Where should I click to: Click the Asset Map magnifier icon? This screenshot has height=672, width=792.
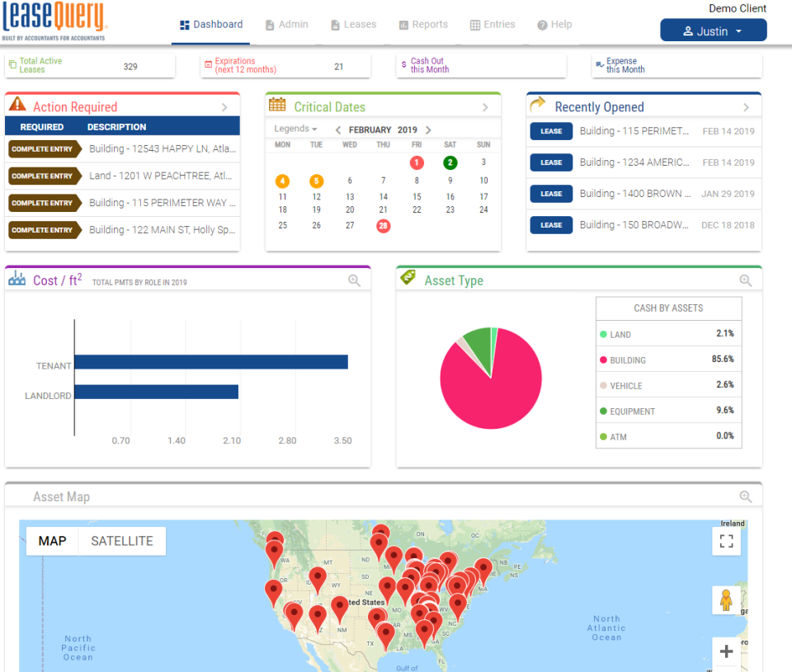click(746, 496)
